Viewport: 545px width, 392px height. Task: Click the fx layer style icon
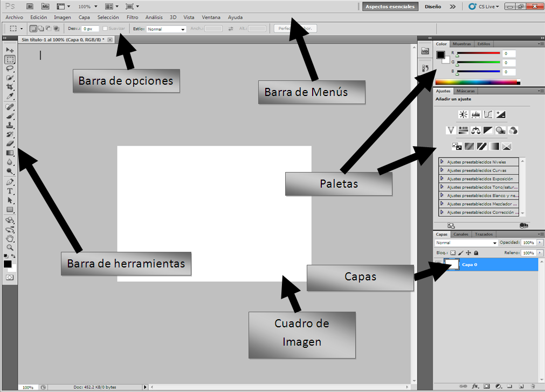tap(475, 386)
